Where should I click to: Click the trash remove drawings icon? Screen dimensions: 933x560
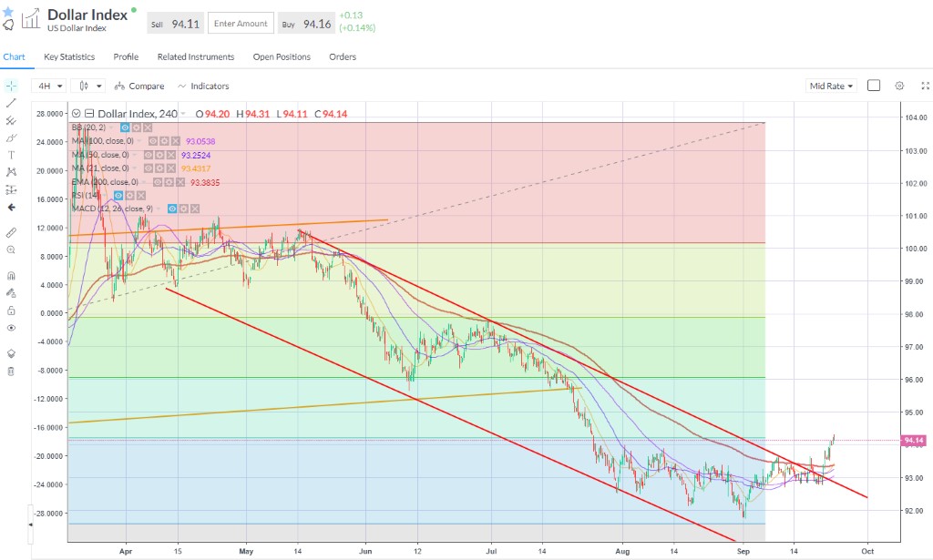click(11, 372)
